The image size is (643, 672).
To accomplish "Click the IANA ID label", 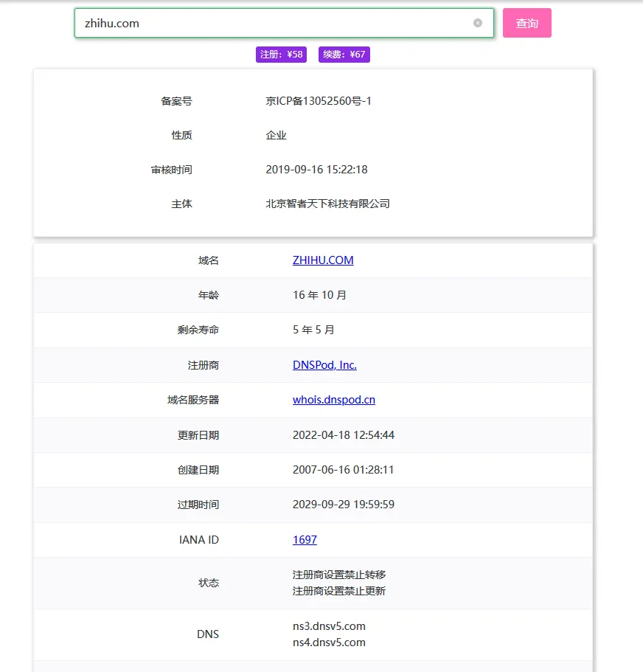I will click(x=199, y=539).
